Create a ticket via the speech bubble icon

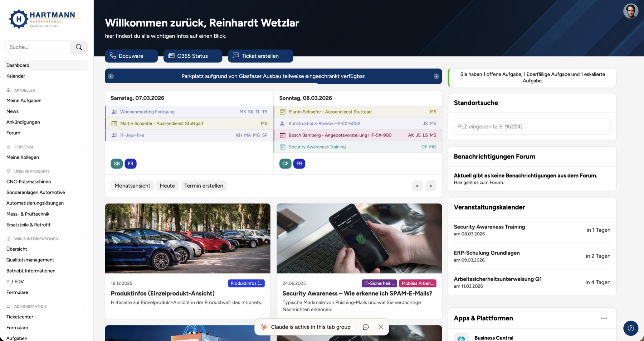click(235, 56)
